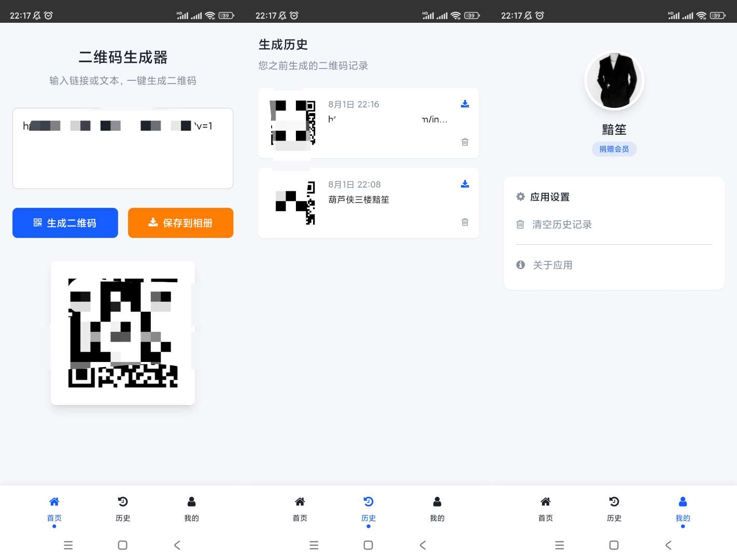Tap the alarm clock icon above the 生成历史 screen
737x560 pixels.
pyautogui.click(x=294, y=16)
